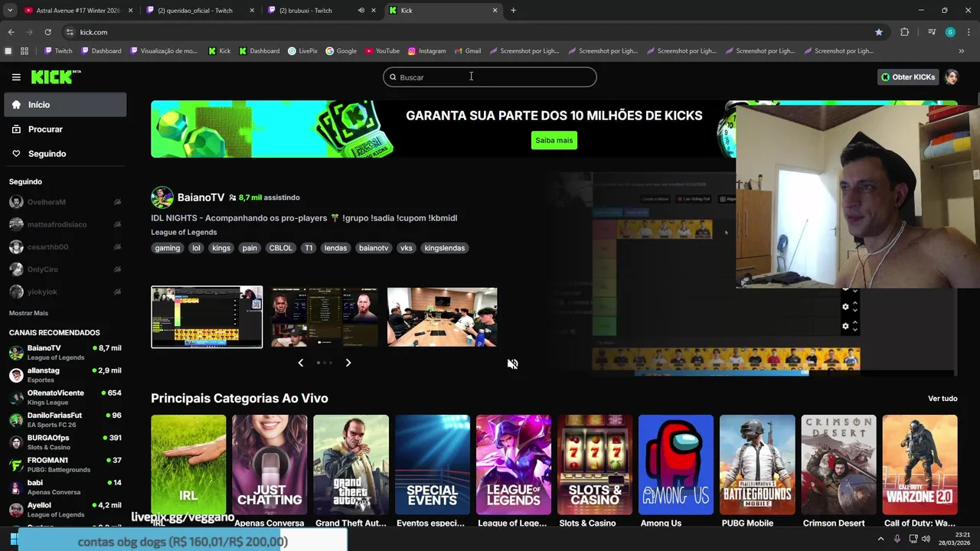This screenshot has height=551, width=980.
Task: Click Ver tudo categories link
Action: coord(942,399)
